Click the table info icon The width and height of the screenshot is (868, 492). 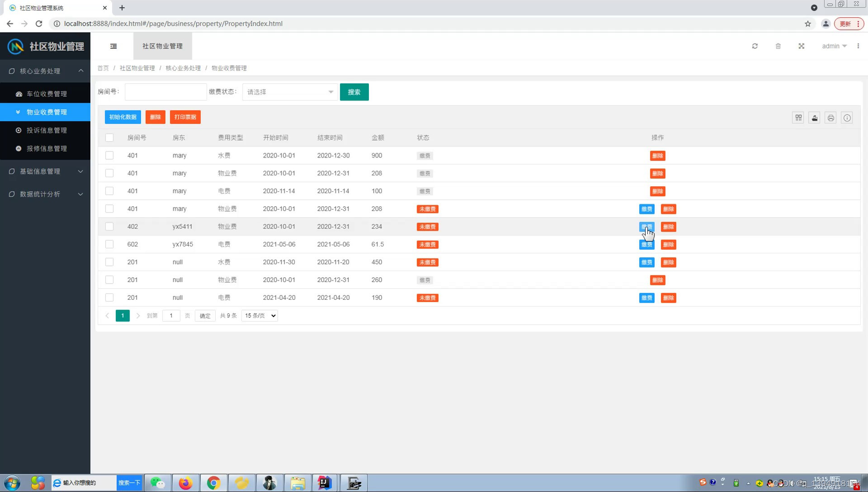847,118
